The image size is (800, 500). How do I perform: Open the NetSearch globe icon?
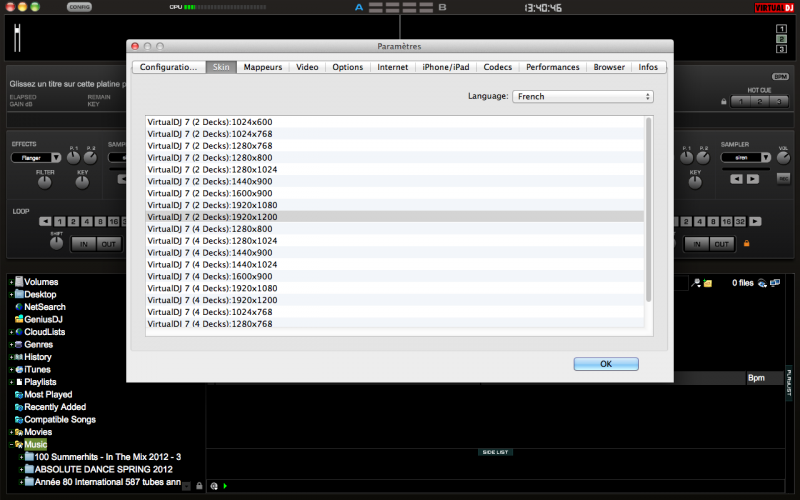click(x=19, y=307)
